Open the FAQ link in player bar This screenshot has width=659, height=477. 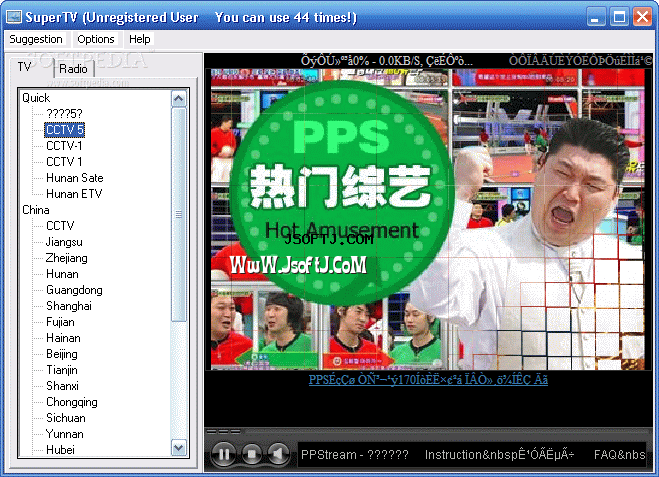[x=619, y=454]
